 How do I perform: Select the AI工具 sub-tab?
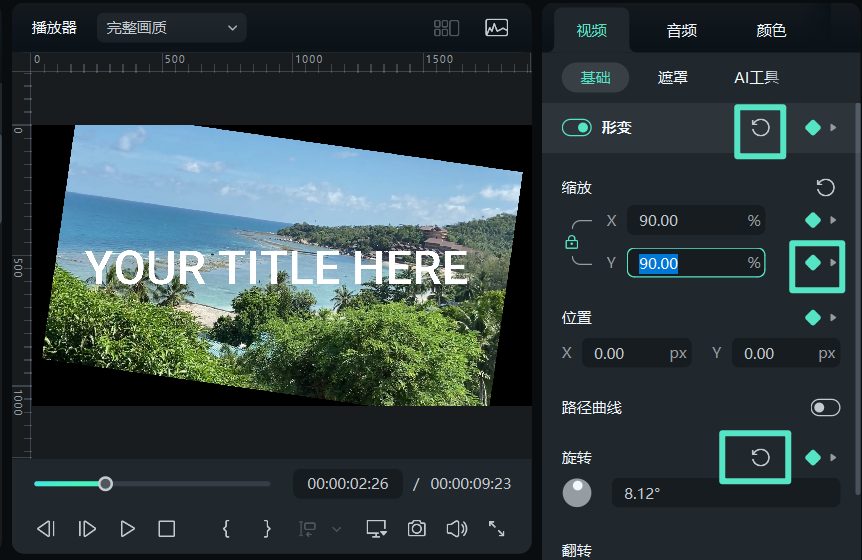(x=756, y=77)
